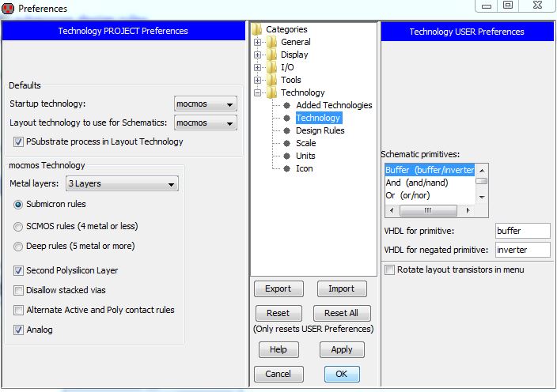
Task: Toggle the Analog checkbox
Action: [x=18, y=330]
